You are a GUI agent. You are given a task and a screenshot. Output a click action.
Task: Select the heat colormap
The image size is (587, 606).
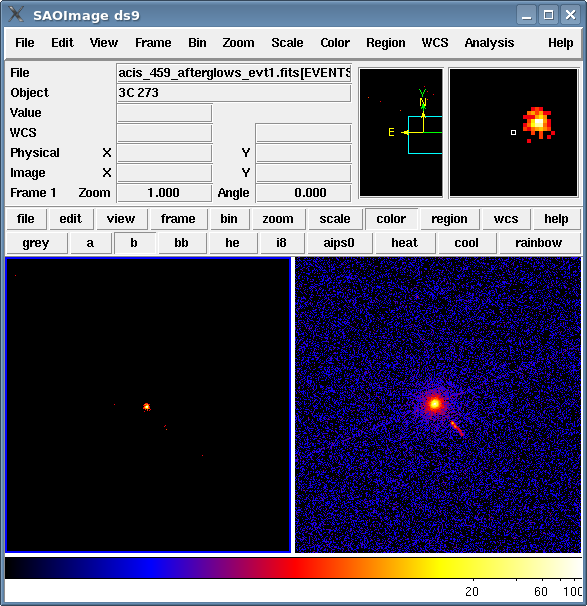tap(404, 243)
